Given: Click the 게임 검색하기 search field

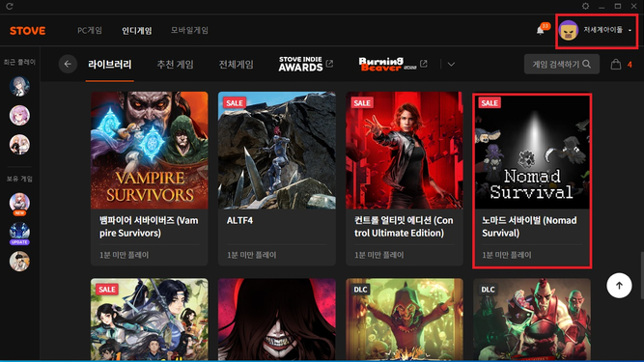Looking at the screenshot, I should (561, 64).
